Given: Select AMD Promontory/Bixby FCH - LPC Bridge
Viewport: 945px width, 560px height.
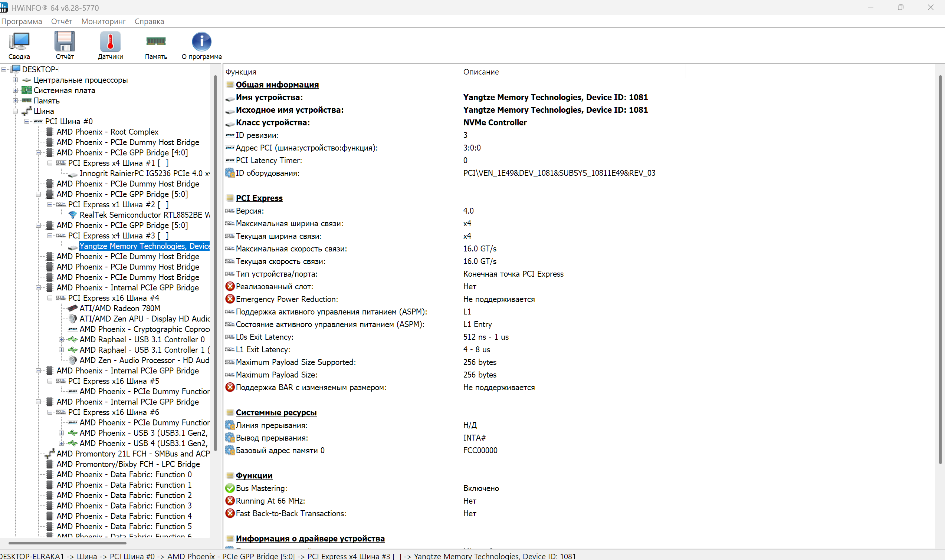Looking at the screenshot, I should coord(128,464).
